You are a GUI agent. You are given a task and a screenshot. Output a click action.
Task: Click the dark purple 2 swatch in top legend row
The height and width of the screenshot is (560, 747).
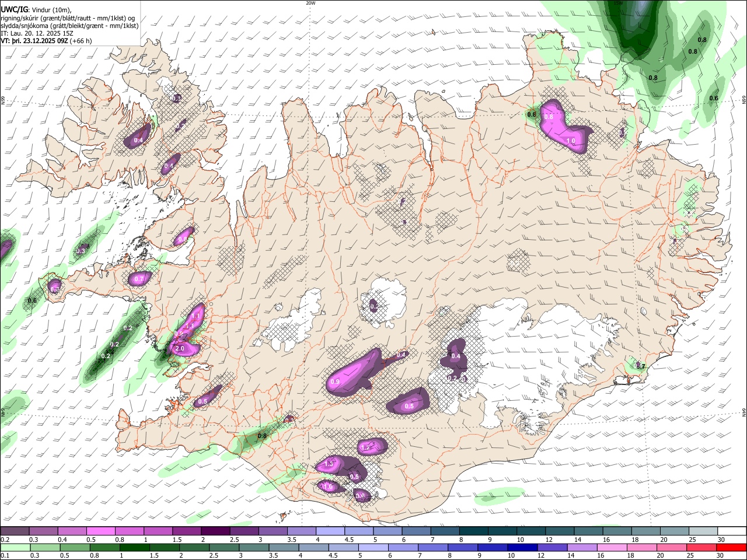[215, 531]
